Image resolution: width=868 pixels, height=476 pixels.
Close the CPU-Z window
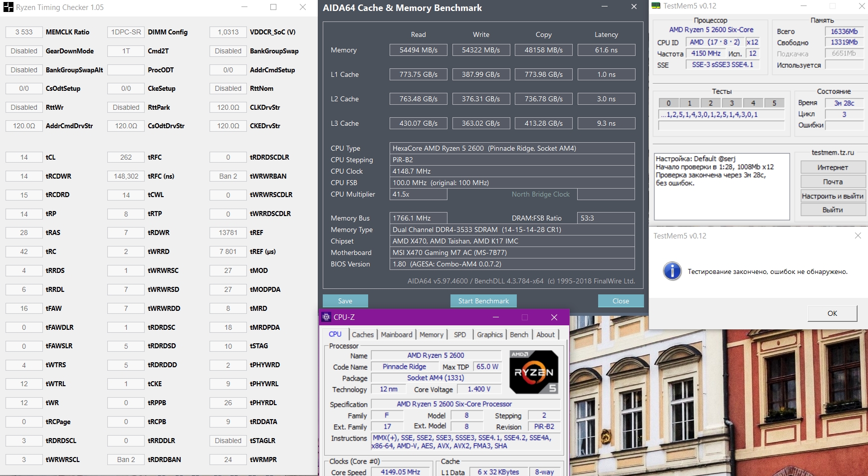pos(554,317)
